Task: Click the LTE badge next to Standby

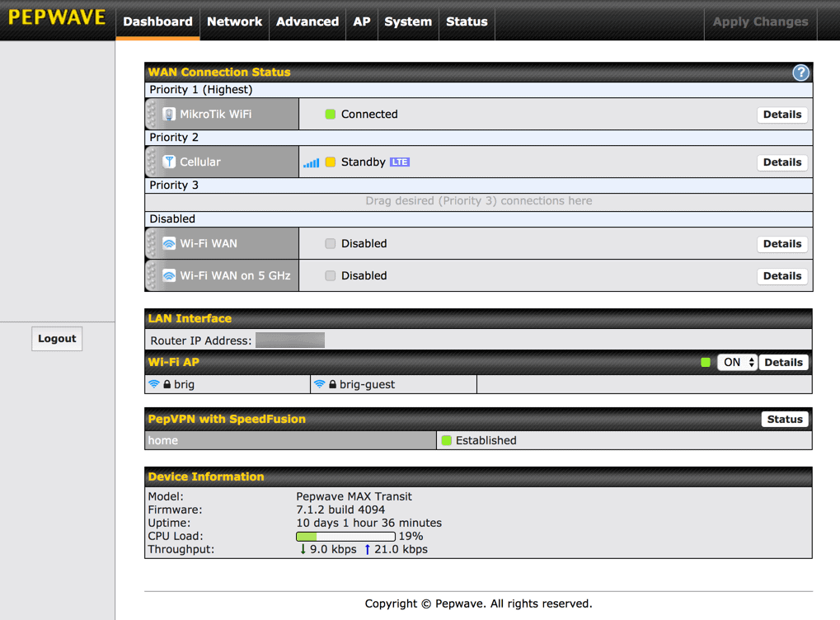Action: point(400,162)
